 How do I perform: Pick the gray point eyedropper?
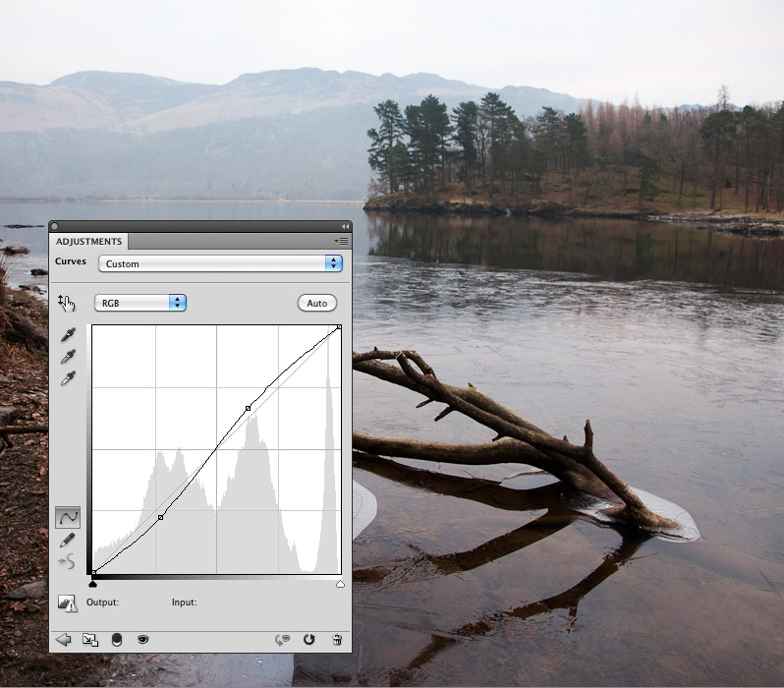(x=68, y=358)
